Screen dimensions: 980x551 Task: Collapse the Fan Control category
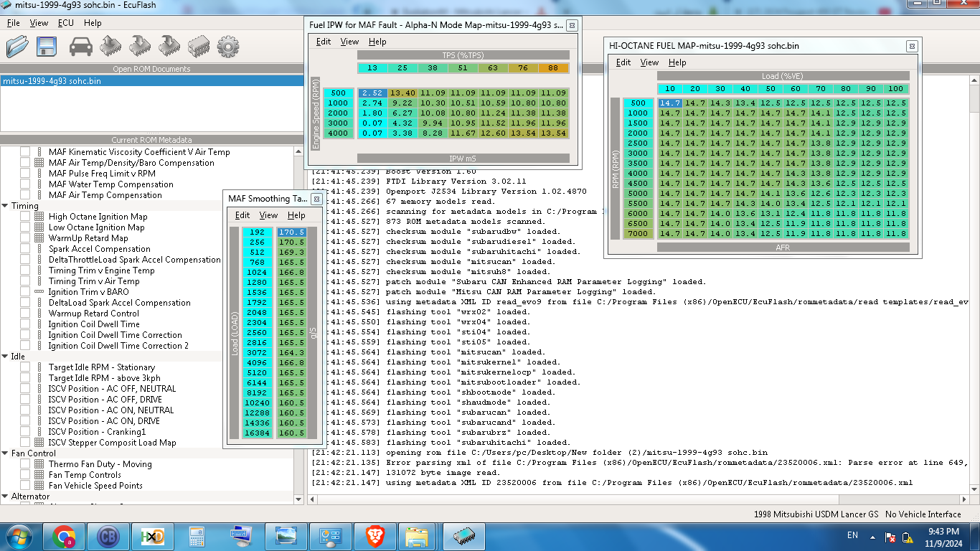click(x=5, y=453)
